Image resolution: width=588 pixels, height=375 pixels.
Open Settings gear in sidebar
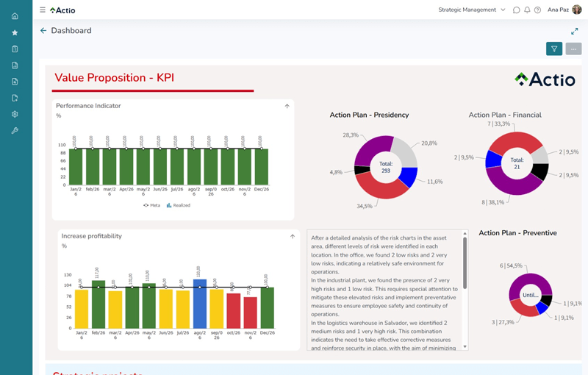(x=15, y=114)
